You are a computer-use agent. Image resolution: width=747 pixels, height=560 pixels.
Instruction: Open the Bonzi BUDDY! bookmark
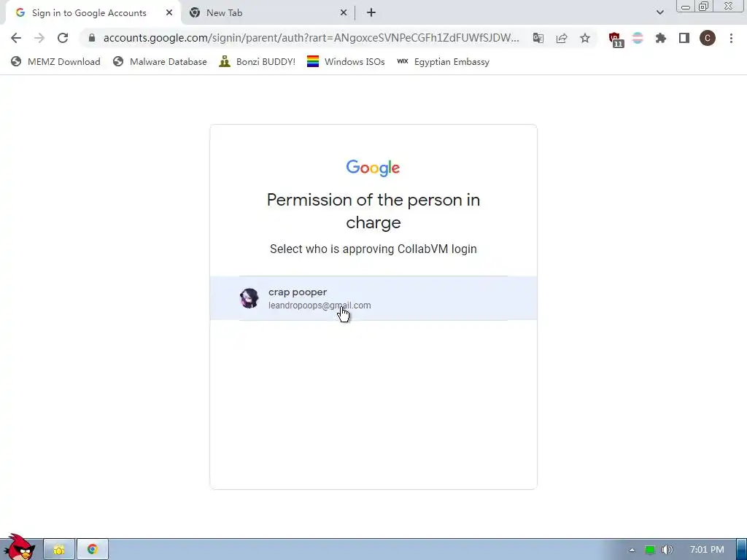[258, 62]
